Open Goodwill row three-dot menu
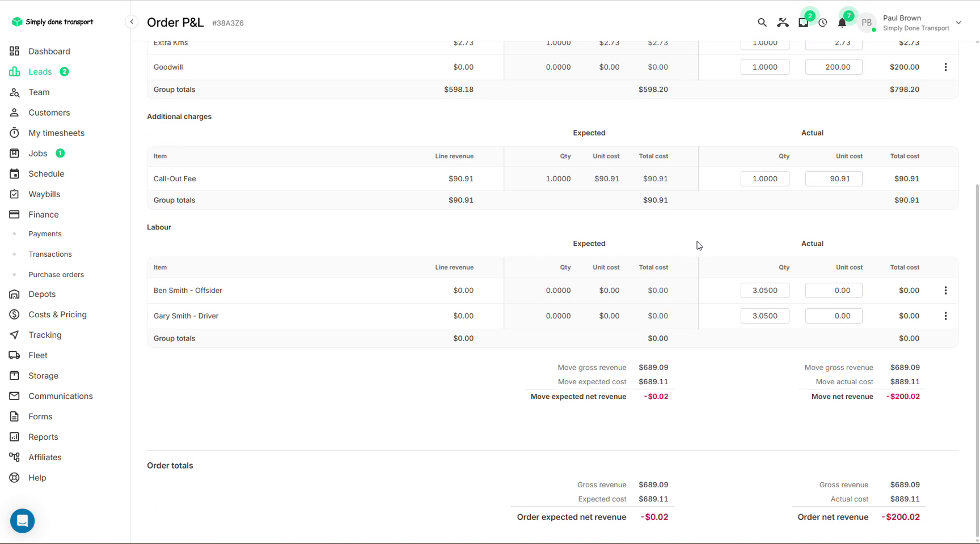Image resolution: width=980 pixels, height=544 pixels. click(x=945, y=67)
